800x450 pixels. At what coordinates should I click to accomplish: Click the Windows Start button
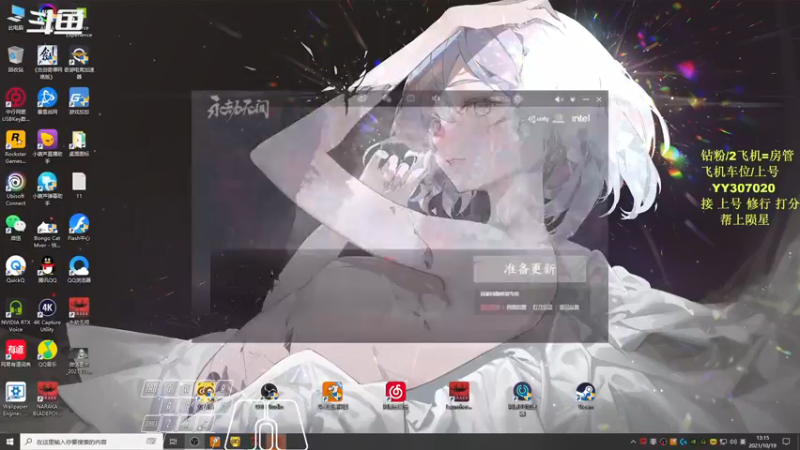(10, 441)
